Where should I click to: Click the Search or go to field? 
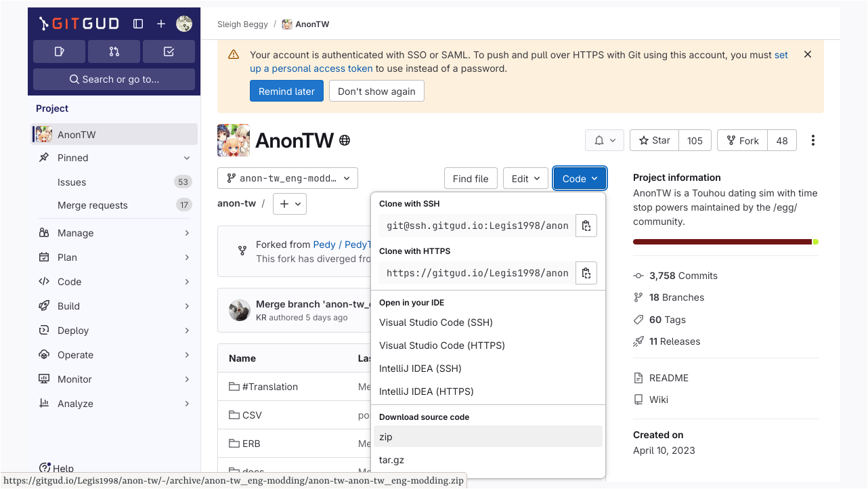tap(114, 79)
